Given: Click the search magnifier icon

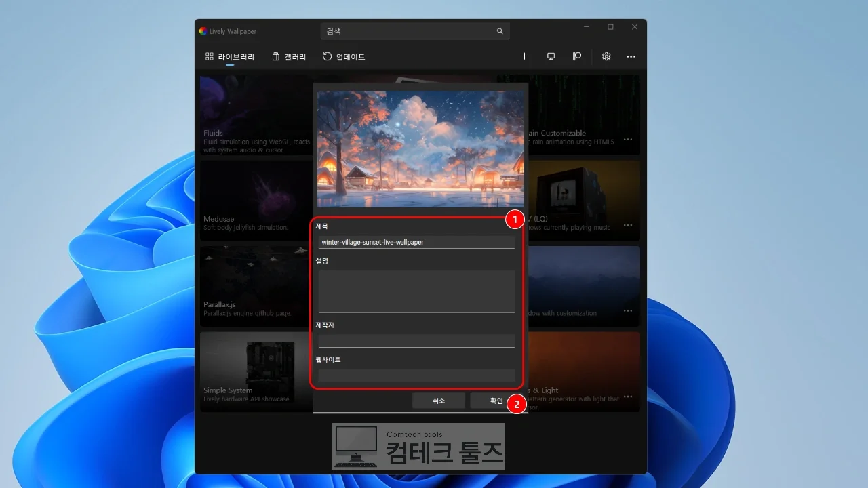Looking at the screenshot, I should click(x=500, y=31).
